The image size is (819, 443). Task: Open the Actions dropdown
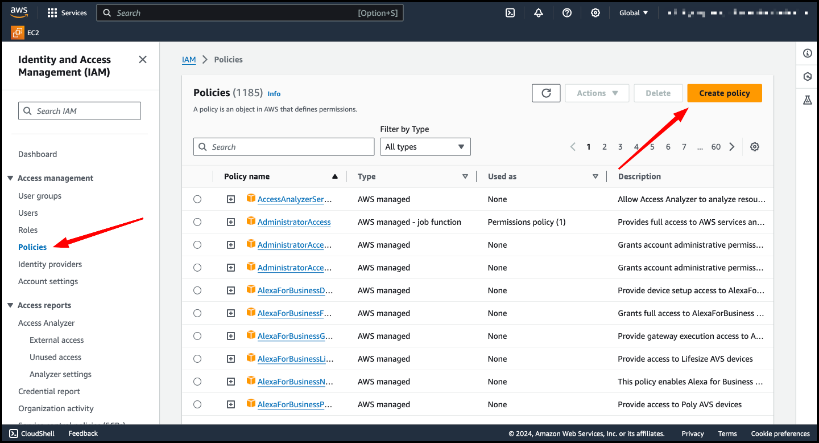(597, 93)
